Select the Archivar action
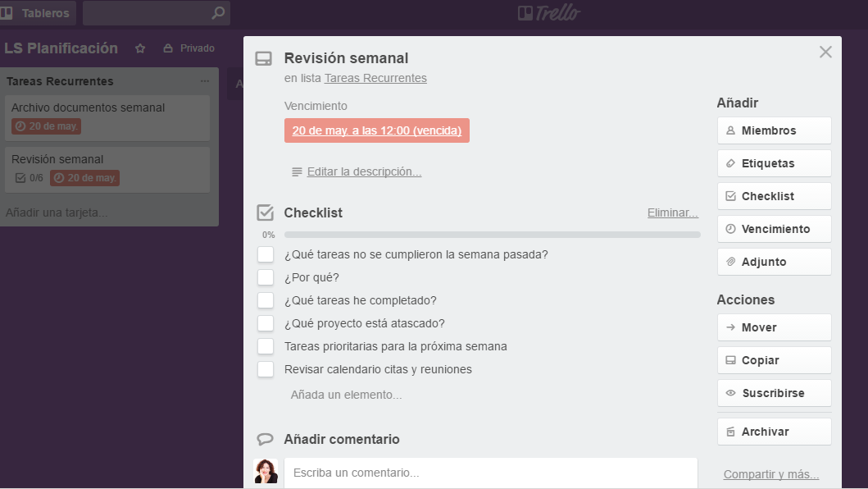This screenshot has width=868, height=489. click(774, 432)
